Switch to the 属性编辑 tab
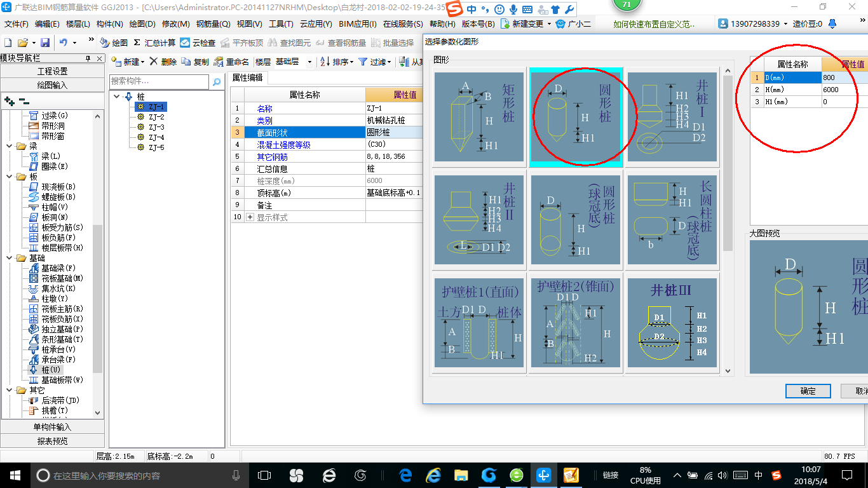The width and height of the screenshot is (868, 488). [247, 78]
